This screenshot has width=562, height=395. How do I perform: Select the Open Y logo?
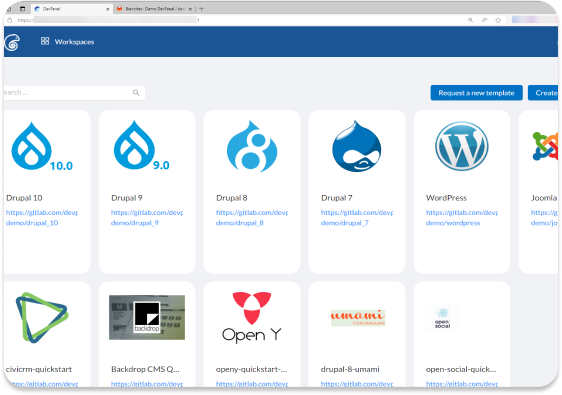[252, 317]
